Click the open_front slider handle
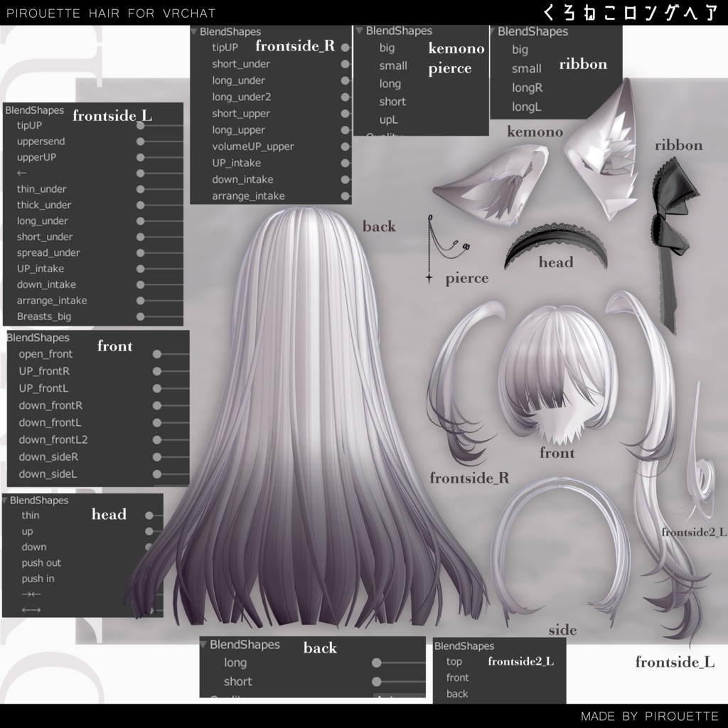 click(157, 354)
